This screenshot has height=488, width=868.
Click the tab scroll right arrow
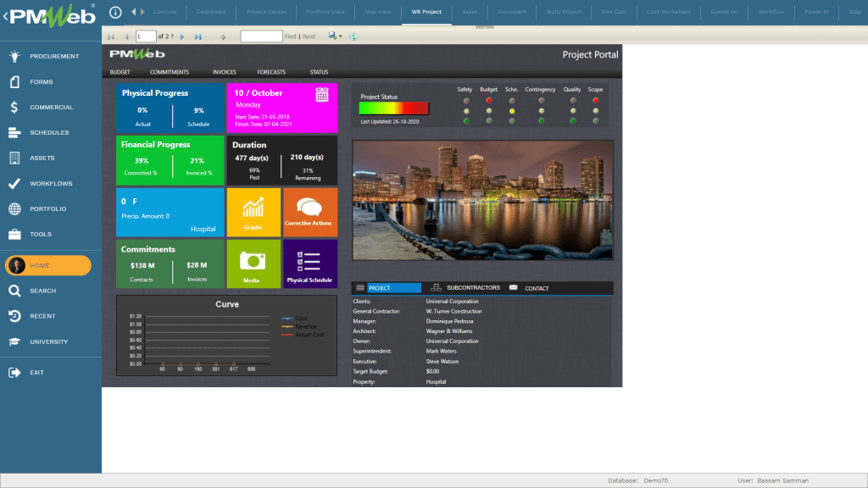(142, 12)
